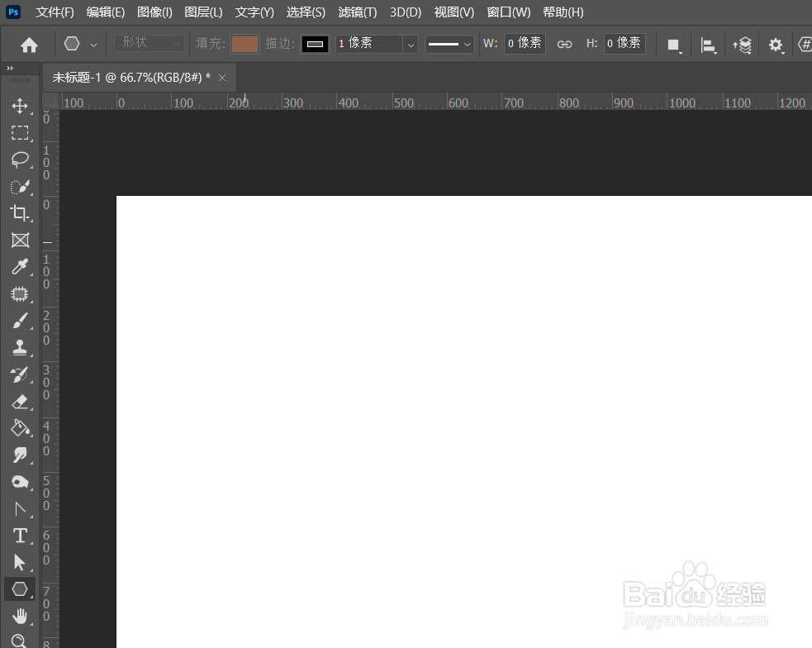Open the 文件(F) menu
The width and height of the screenshot is (812, 648).
[x=55, y=12]
